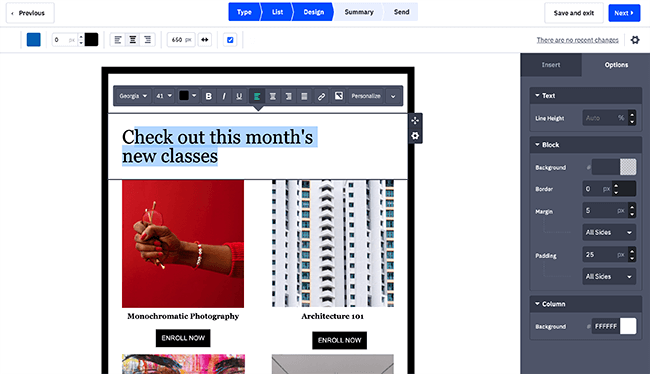Align email body left in top toolbar
Viewport: 650px width, 374px height.
118,40
